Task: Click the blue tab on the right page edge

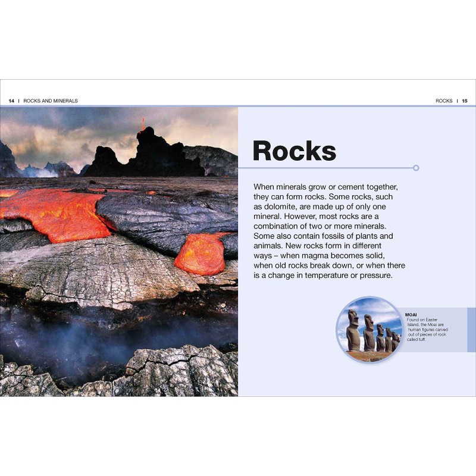Action: coord(471,330)
